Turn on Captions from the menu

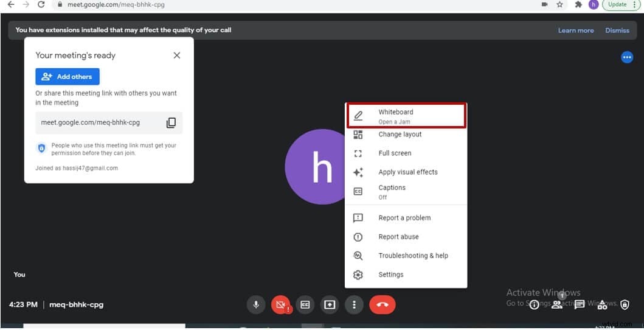click(406, 192)
